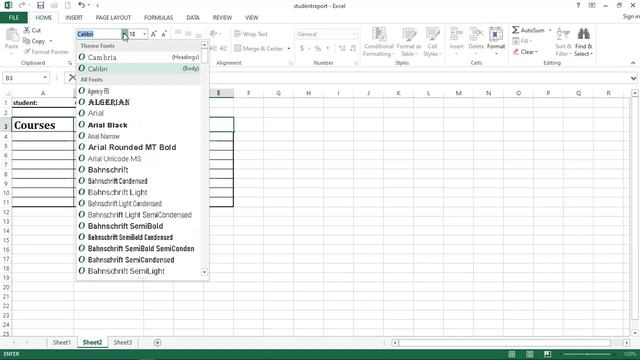This screenshot has width=640, height=360.
Task: Open Format cells menu
Action: coord(496,42)
